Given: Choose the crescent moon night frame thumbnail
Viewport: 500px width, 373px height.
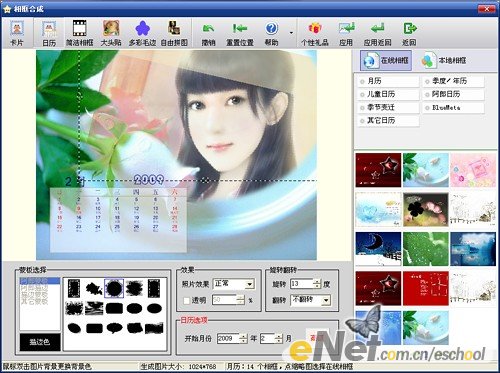Looking at the screenshot, I should coord(378,249).
